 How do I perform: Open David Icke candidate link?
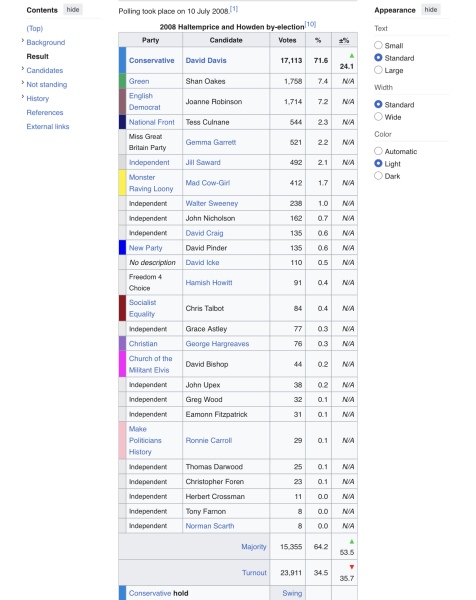pyautogui.click(x=202, y=262)
